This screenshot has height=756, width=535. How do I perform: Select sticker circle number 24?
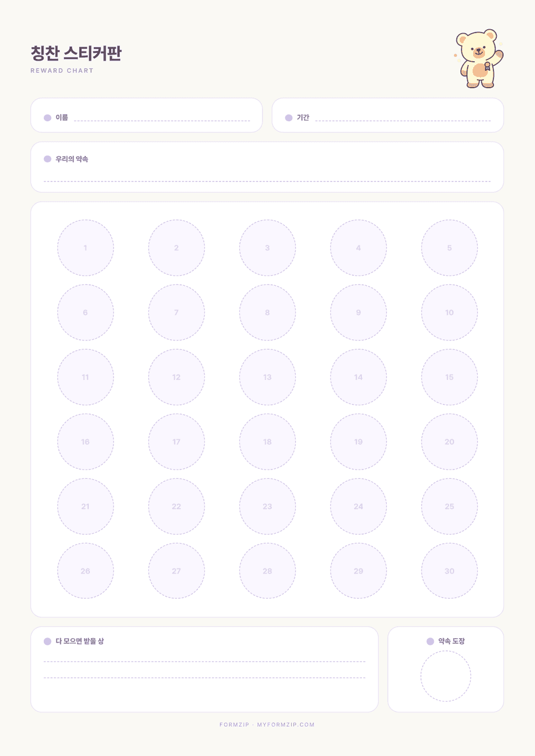tap(359, 507)
